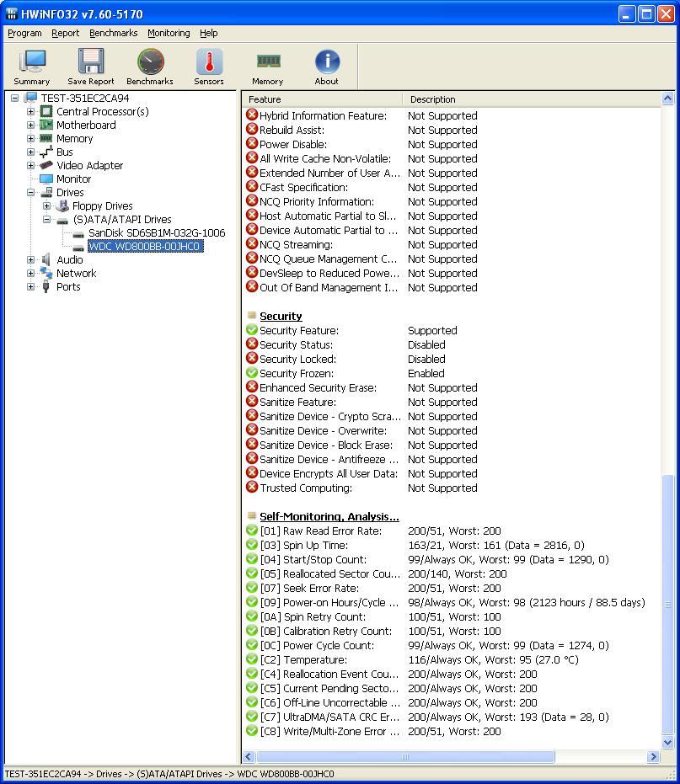
Task: Click the Video Adapter icon in tree
Action: [46, 166]
